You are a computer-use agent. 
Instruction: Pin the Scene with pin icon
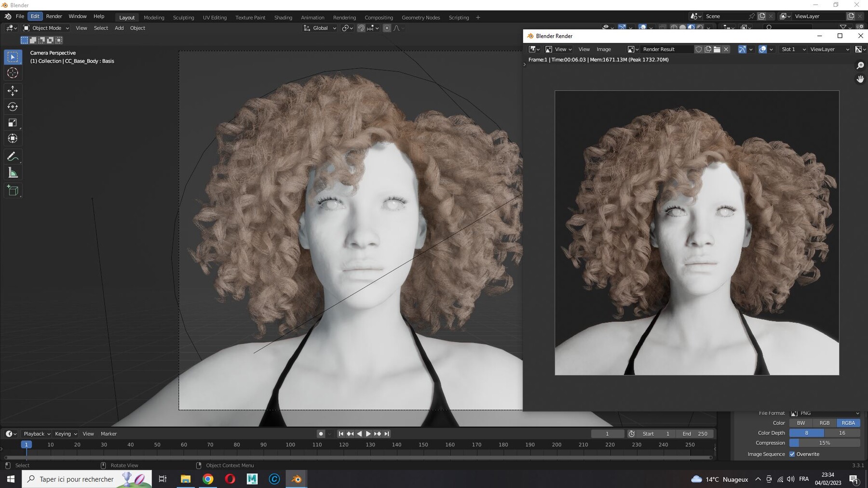[x=751, y=16]
